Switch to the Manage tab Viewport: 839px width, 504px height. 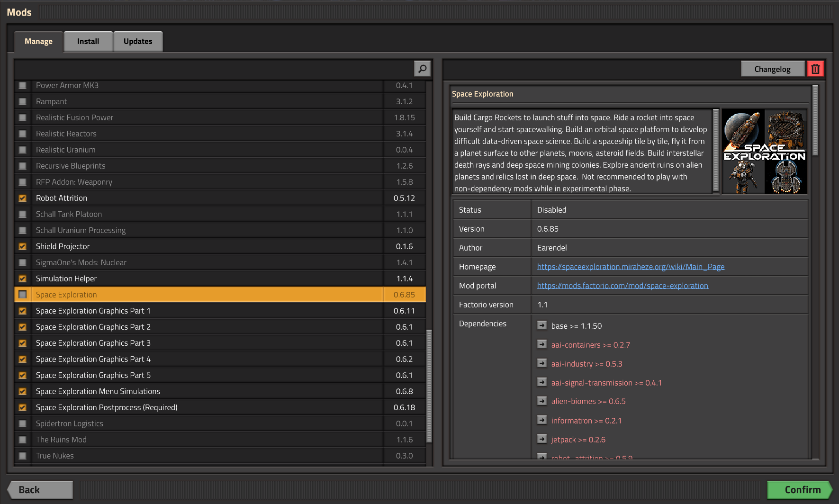point(38,41)
